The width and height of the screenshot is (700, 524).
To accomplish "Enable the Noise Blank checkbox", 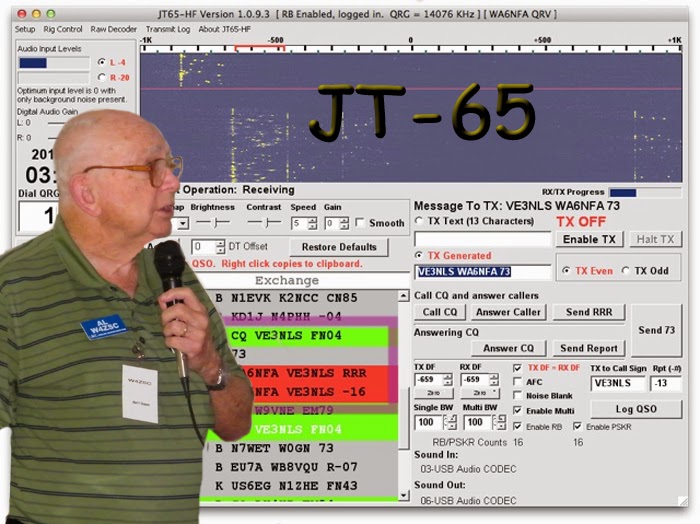I will 517,396.
